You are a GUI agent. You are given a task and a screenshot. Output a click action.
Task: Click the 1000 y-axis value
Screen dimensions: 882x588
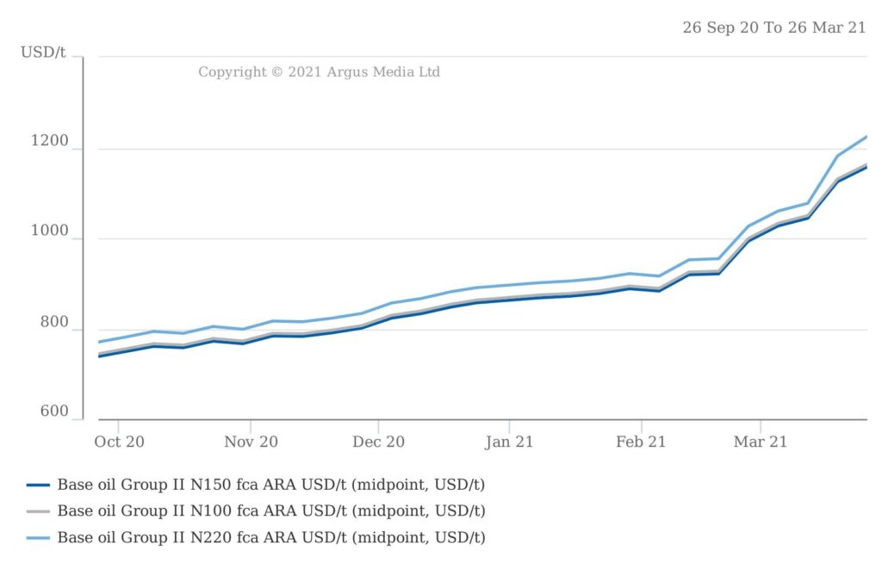51,231
